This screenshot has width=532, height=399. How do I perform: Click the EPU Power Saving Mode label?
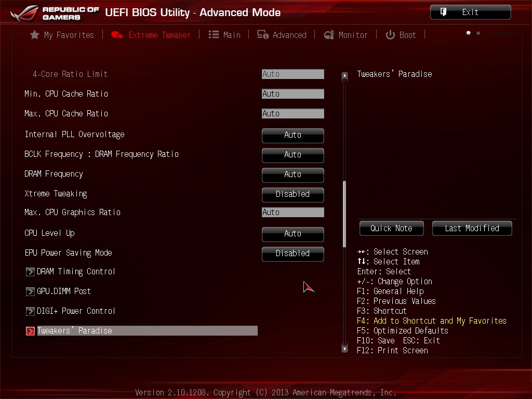pos(68,253)
